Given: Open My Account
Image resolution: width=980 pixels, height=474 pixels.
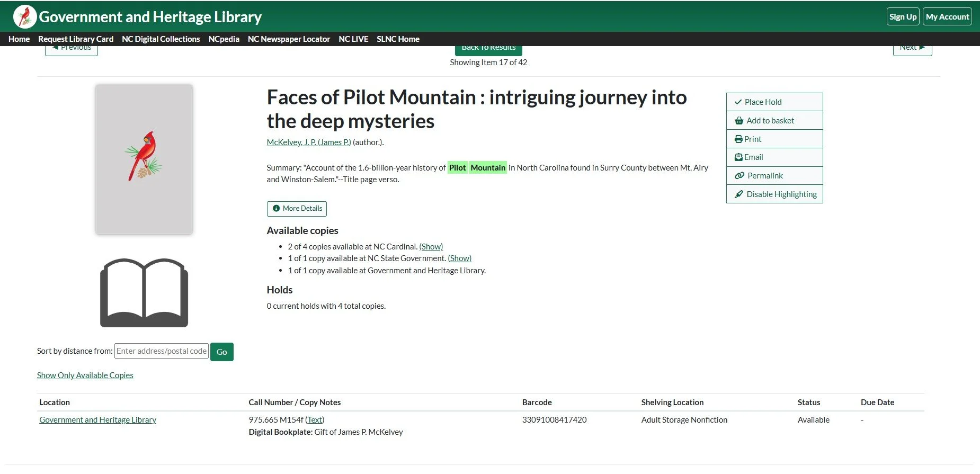Looking at the screenshot, I should [947, 16].
